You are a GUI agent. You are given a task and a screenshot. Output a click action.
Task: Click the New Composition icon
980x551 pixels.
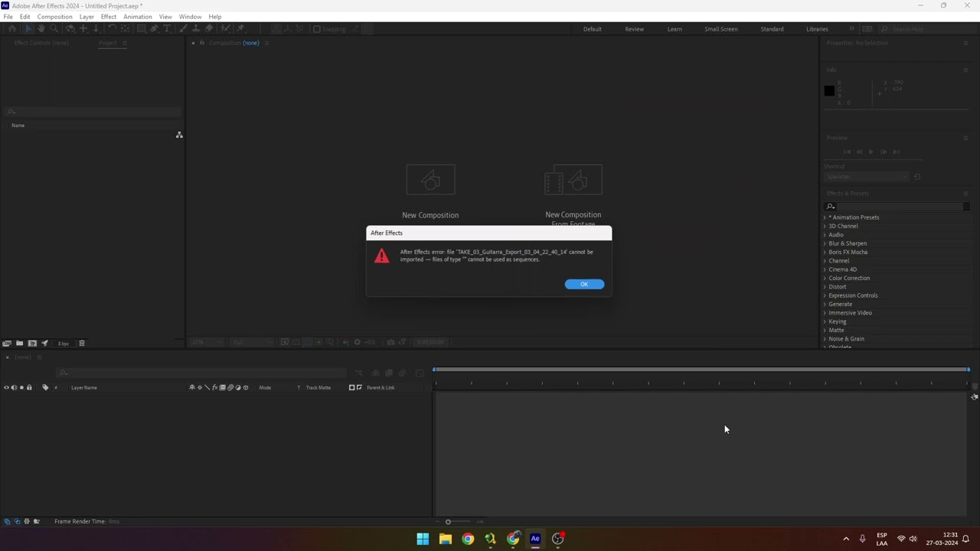(x=430, y=181)
